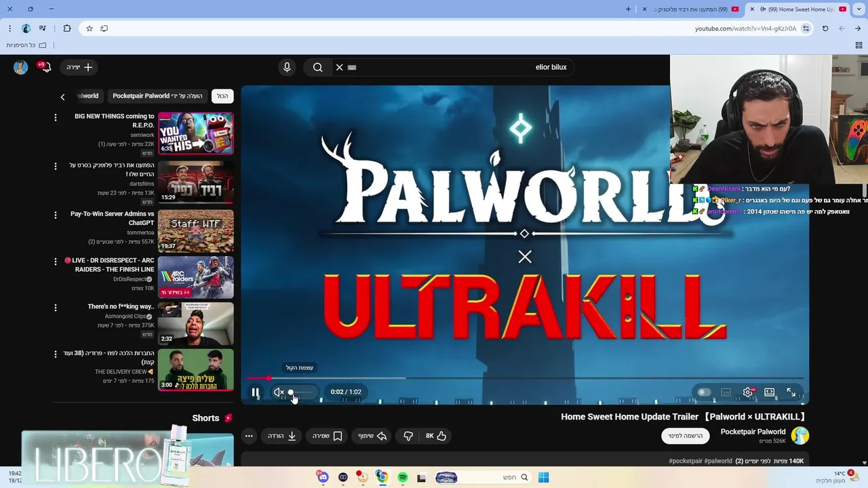The width and height of the screenshot is (868, 488).
Task: Click 'There's no f**king way..' video title
Action: [x=121, y=306]
